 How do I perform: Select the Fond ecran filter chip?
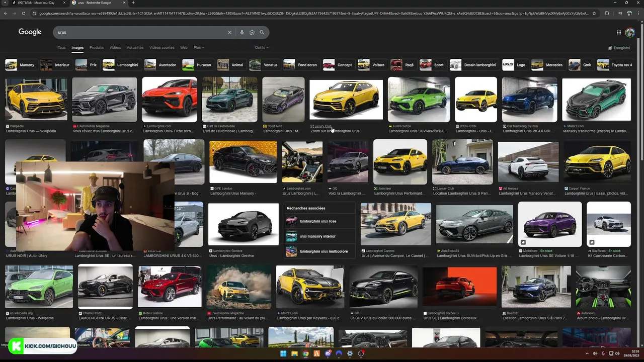[301, 65]
